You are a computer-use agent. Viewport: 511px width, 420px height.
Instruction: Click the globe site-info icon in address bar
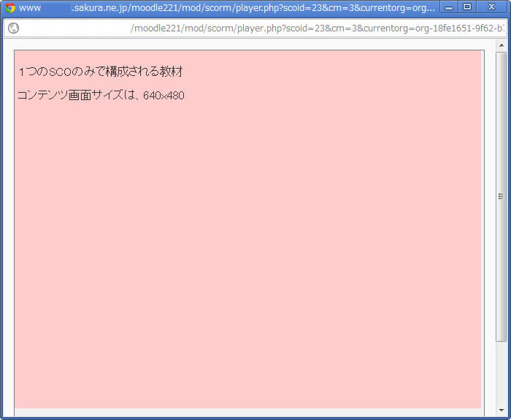(13, 28)
